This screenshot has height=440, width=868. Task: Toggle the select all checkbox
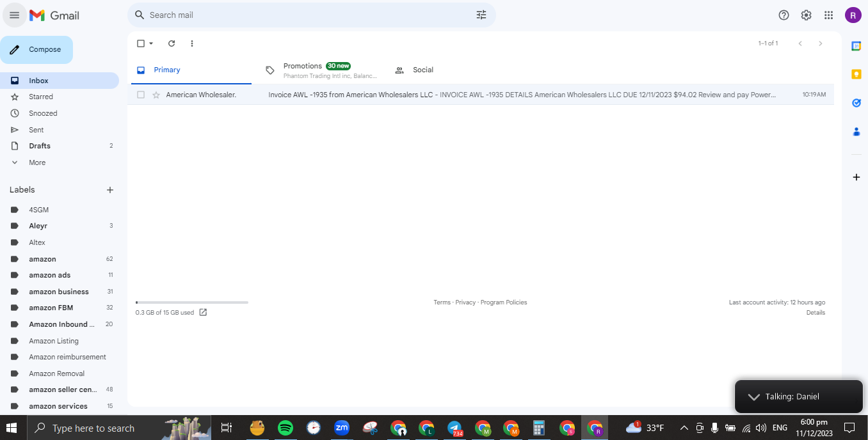[141, 43]
